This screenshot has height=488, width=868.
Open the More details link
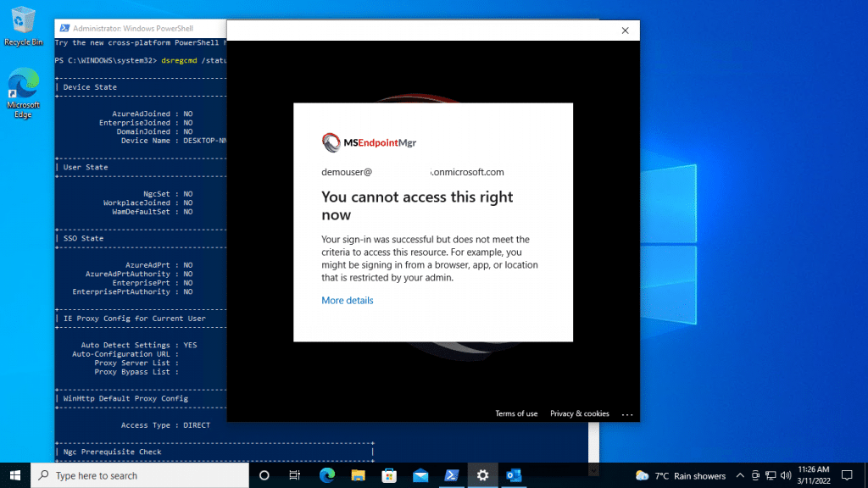point(347,301)
